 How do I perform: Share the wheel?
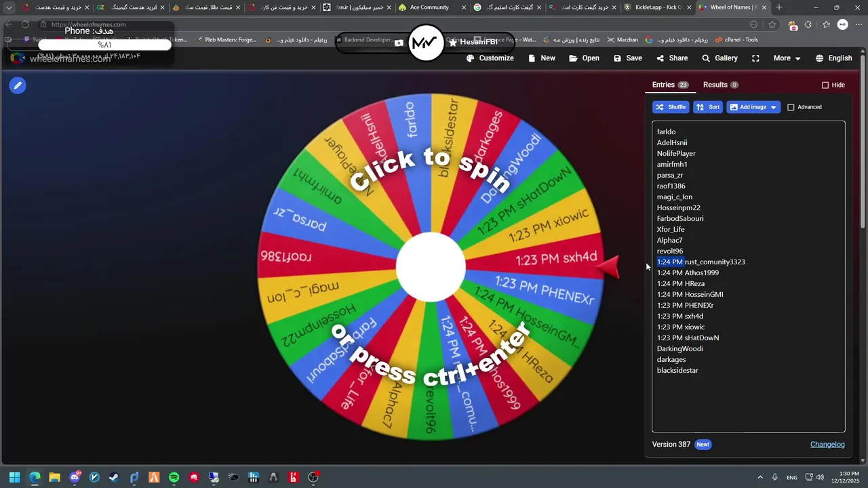pos(672,58)
